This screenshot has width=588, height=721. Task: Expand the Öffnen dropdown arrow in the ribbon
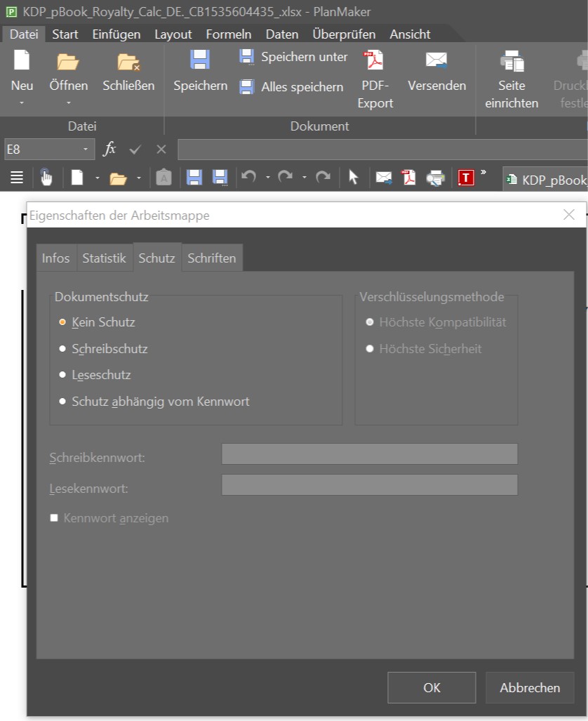pos(69,102)
